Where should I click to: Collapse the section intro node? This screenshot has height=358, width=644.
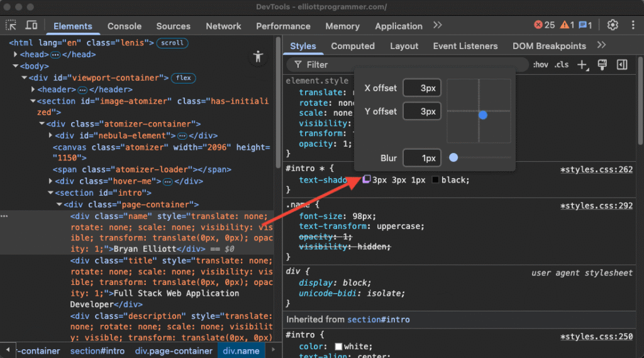coord(50,193)
